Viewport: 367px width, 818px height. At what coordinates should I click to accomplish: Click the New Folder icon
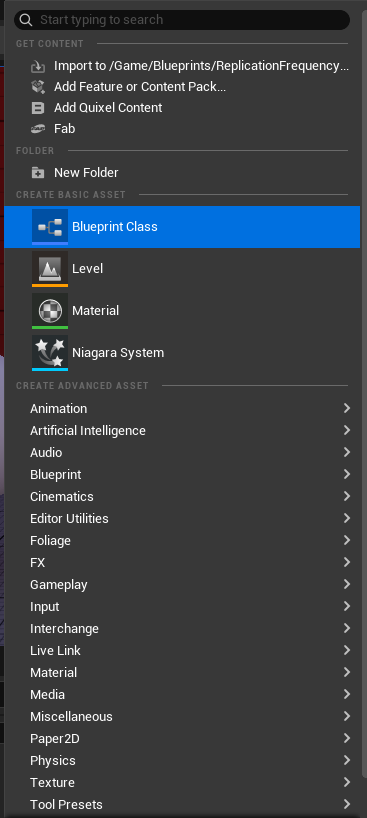tap(38, 173)
